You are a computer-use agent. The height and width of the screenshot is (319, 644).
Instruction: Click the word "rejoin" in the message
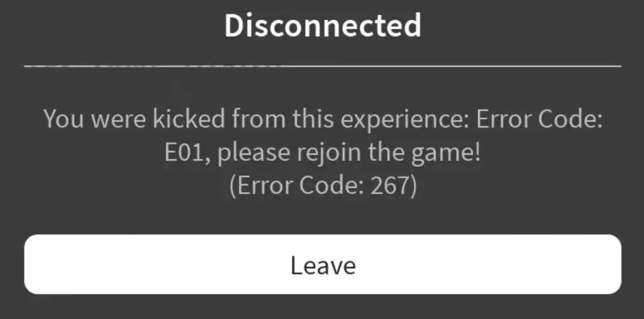pos(330,153)
